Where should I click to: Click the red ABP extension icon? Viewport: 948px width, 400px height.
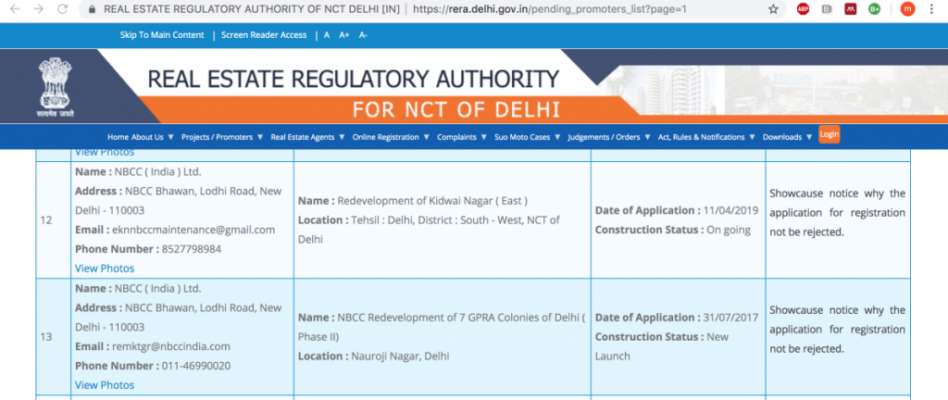[x=803, y=9]
